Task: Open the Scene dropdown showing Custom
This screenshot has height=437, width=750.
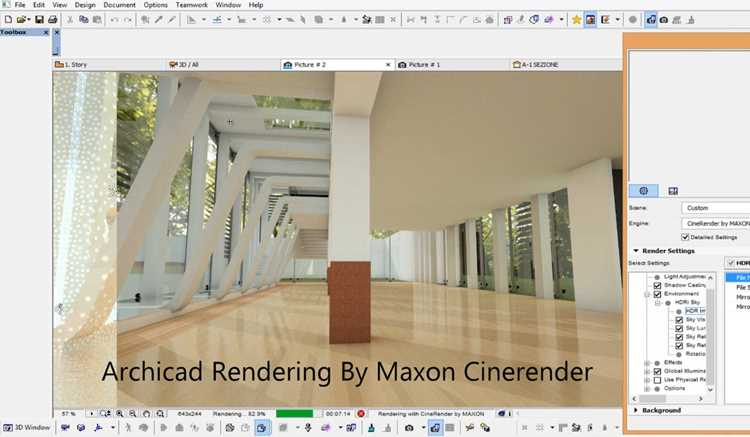Action: click(x=715, y=208)
